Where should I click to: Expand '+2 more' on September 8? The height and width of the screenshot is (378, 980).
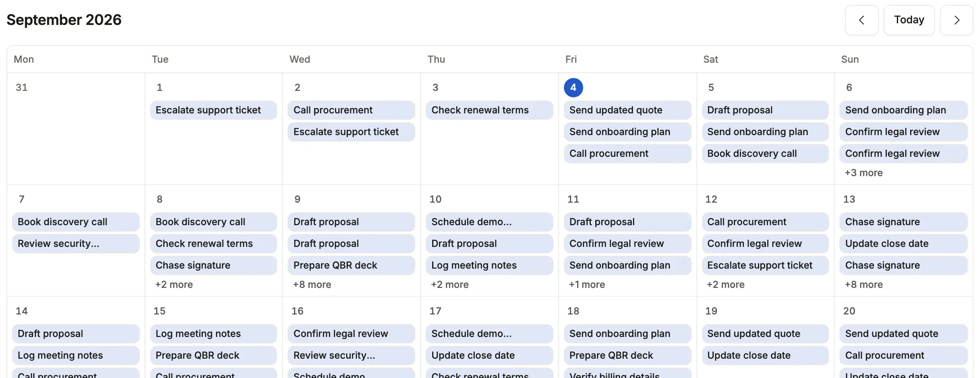point(174,285)
